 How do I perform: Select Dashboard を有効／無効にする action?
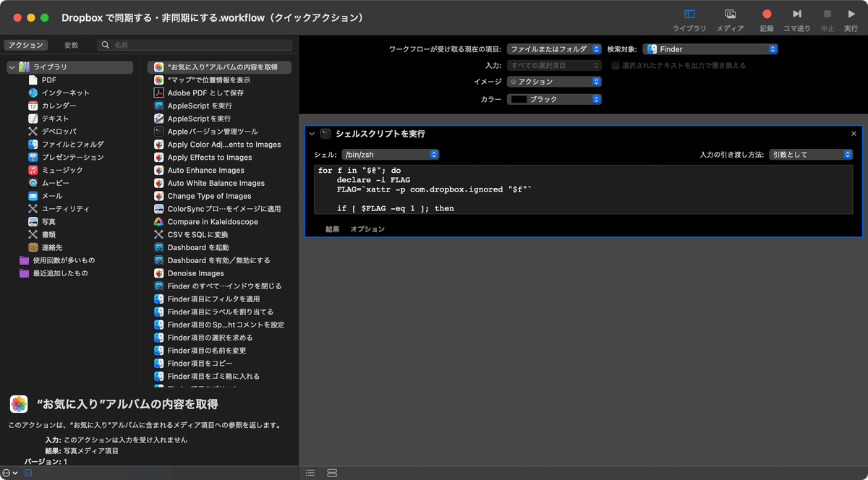click(219, 260)
